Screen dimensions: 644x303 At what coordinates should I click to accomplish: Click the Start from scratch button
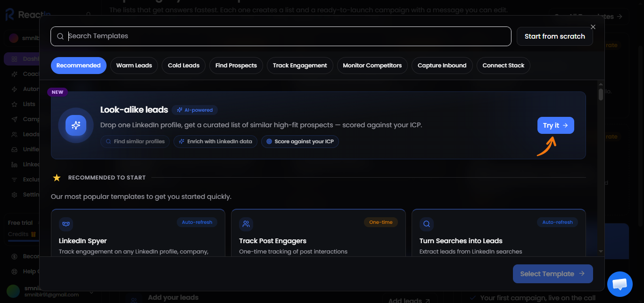555,36
